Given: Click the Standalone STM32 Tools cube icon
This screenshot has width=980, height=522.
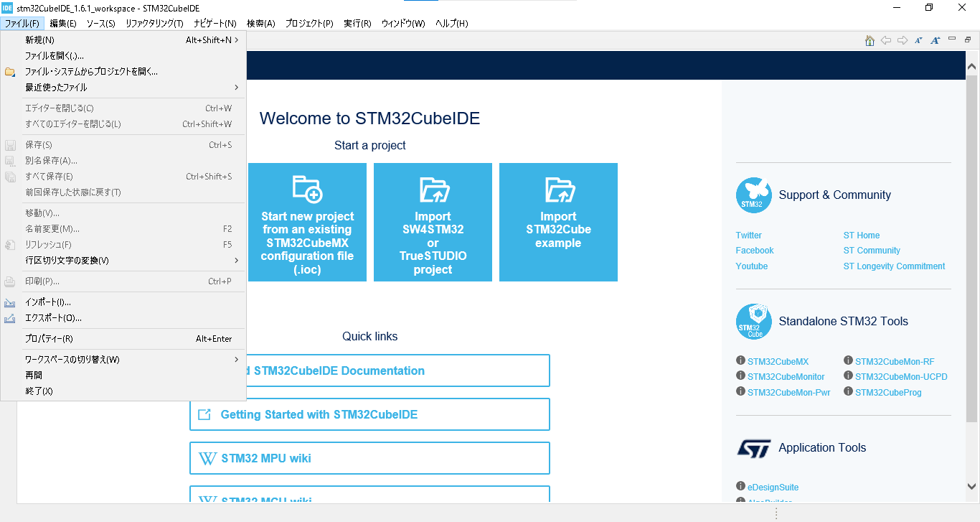Looking at the screenshot, I should [x=753, y=321].
